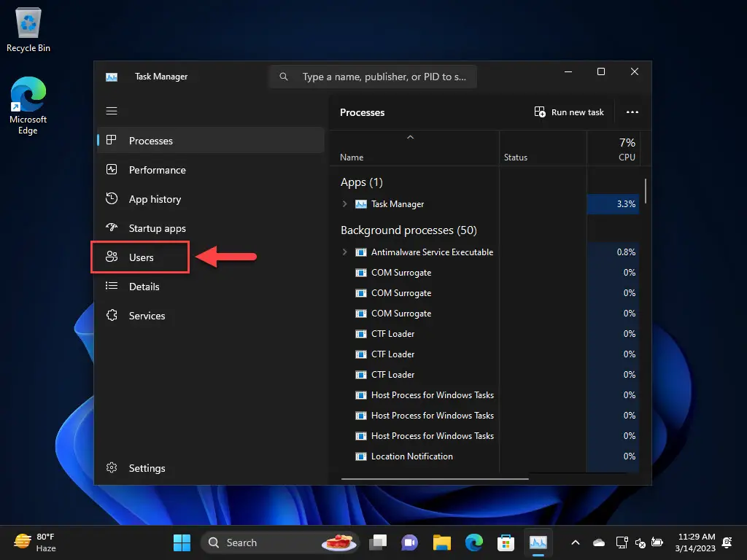Viewport: 747px width, 560px height.
Task: Click the Settings gear icon
Action: pos(112,467)
